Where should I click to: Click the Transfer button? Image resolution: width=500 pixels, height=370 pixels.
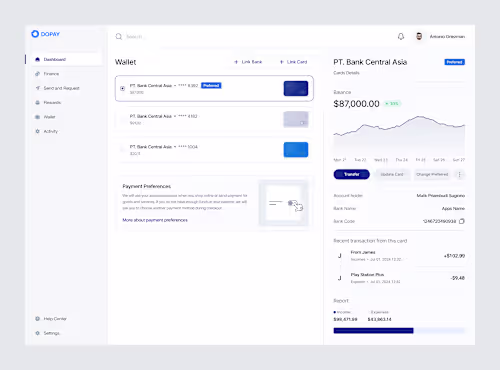(352, 174)
